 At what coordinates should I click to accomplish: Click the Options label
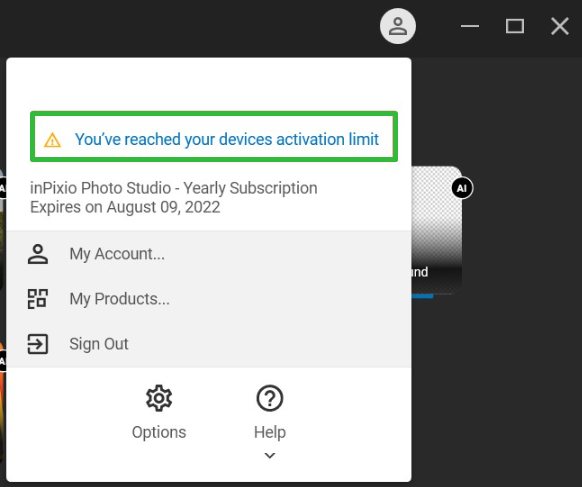159,432
